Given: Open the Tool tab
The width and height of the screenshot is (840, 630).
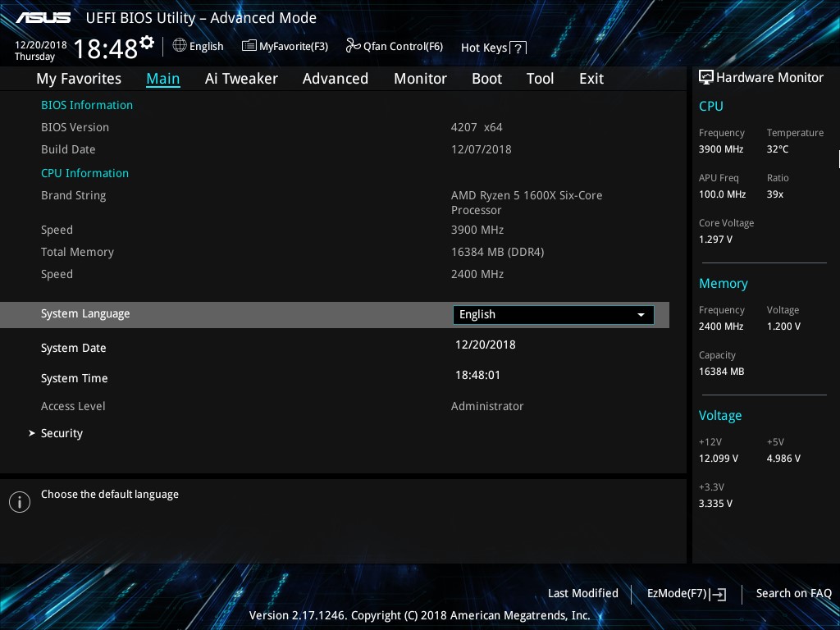Looking at the screenshot, I should pos(540,79).
